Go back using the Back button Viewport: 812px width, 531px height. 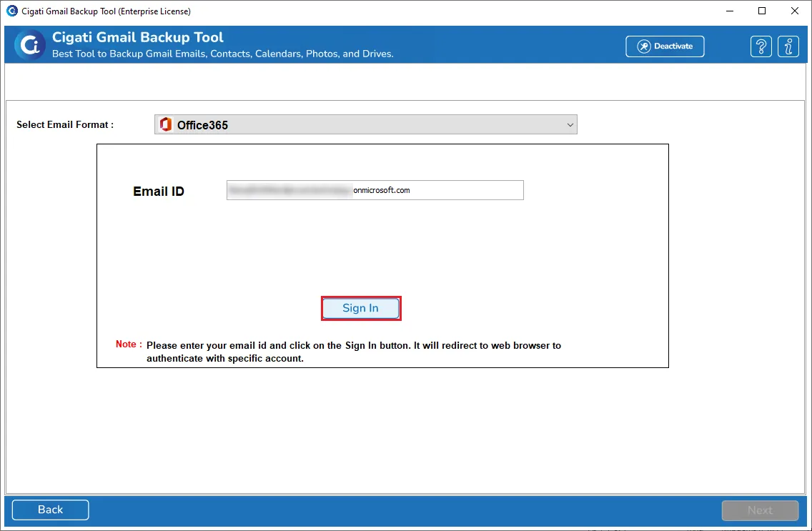click(x=50, y=510)
